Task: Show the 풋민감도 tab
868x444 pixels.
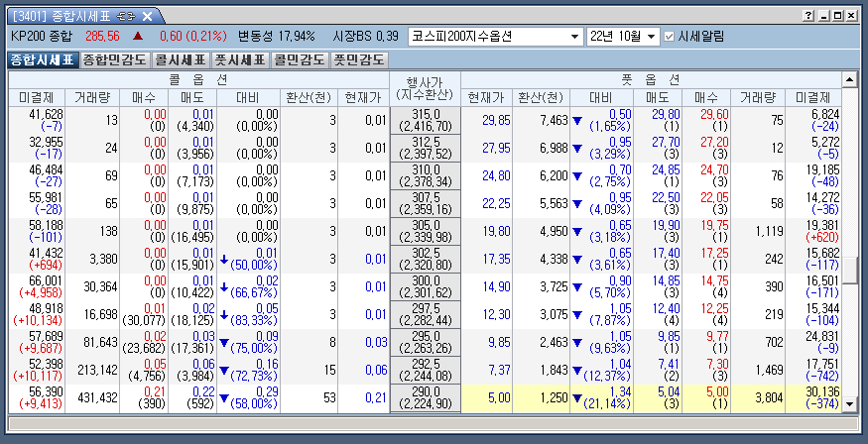Action: [359, 59]
